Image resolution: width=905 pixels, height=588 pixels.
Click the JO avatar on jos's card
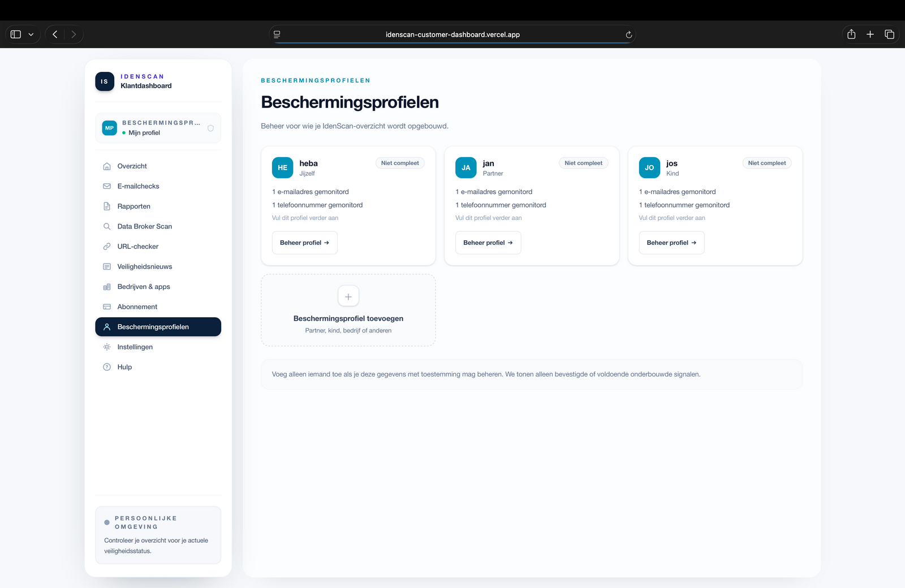649,167
